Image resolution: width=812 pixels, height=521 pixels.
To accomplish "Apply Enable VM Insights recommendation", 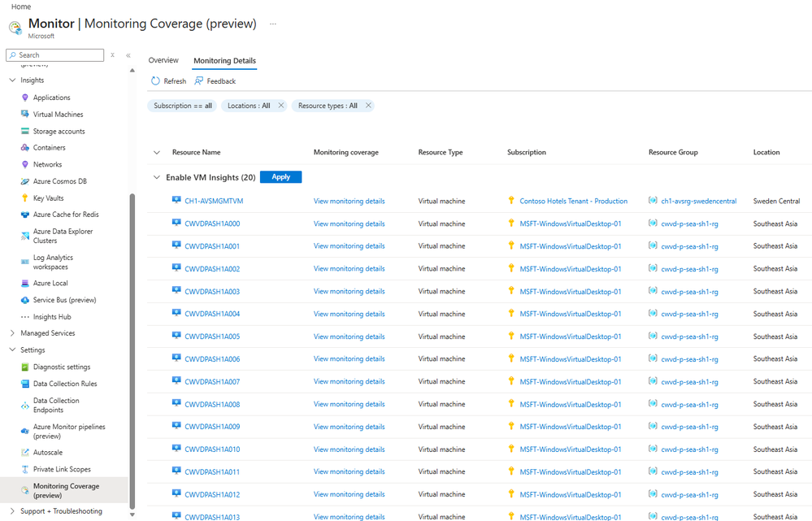I will coord(280,177).
